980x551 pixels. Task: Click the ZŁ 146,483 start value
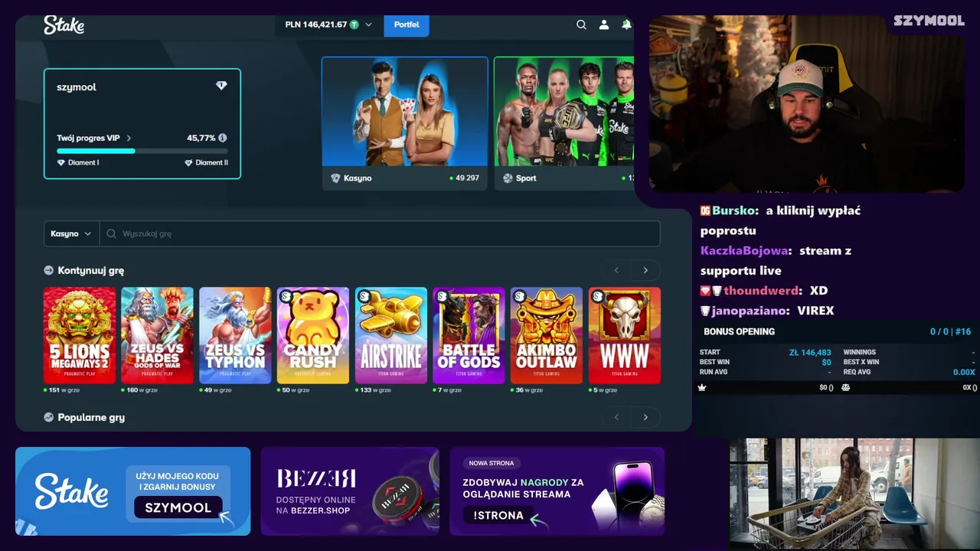tap(810, 353)
